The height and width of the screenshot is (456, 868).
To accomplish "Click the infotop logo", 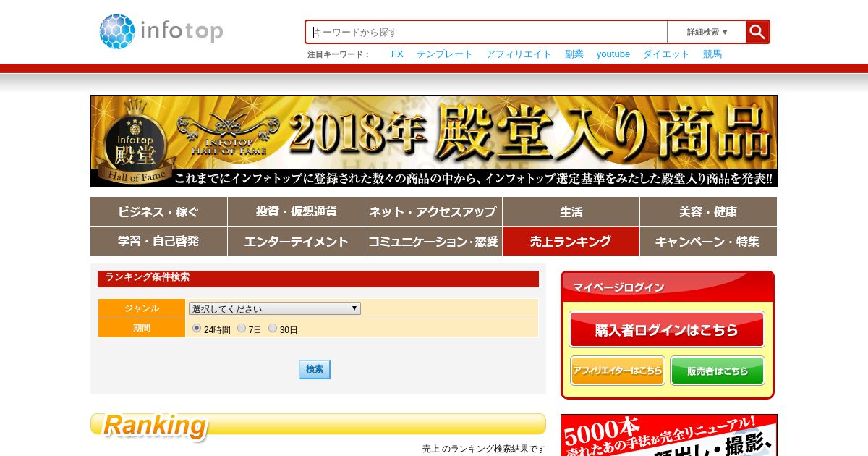I will click(x=161, y=32).
